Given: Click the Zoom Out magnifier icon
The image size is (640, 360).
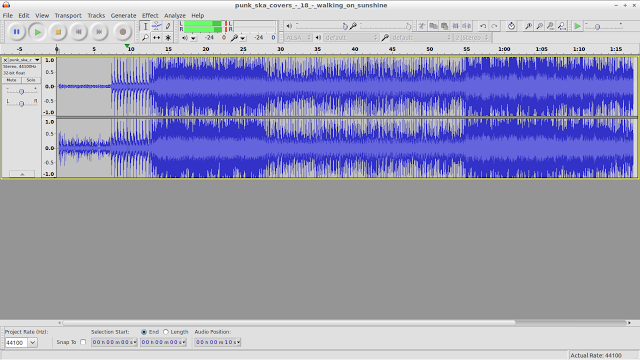Looking at the screenshot, I should coord(540,26).
